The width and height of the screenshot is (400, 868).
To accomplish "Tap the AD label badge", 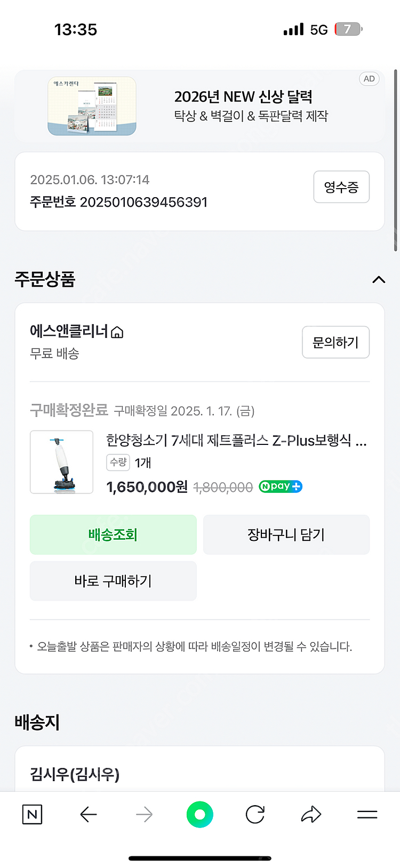I will click(369, 79).
